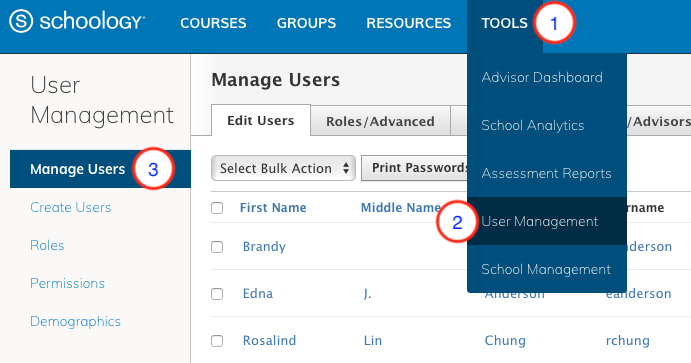Open the Create Users sidebar link

point(71,207)
